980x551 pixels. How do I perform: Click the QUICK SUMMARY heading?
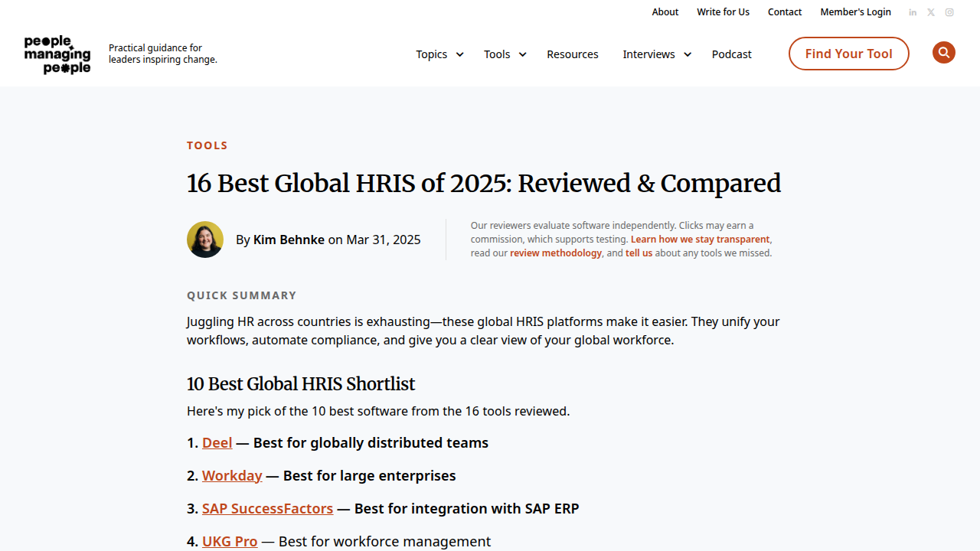(x=242, y=295)
